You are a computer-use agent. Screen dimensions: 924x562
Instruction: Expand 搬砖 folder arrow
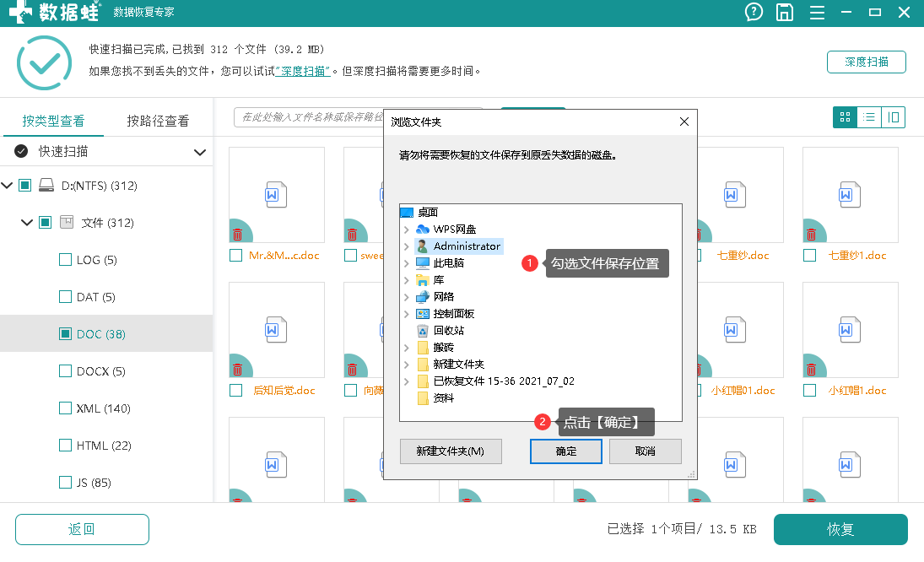tap(407, 348)
